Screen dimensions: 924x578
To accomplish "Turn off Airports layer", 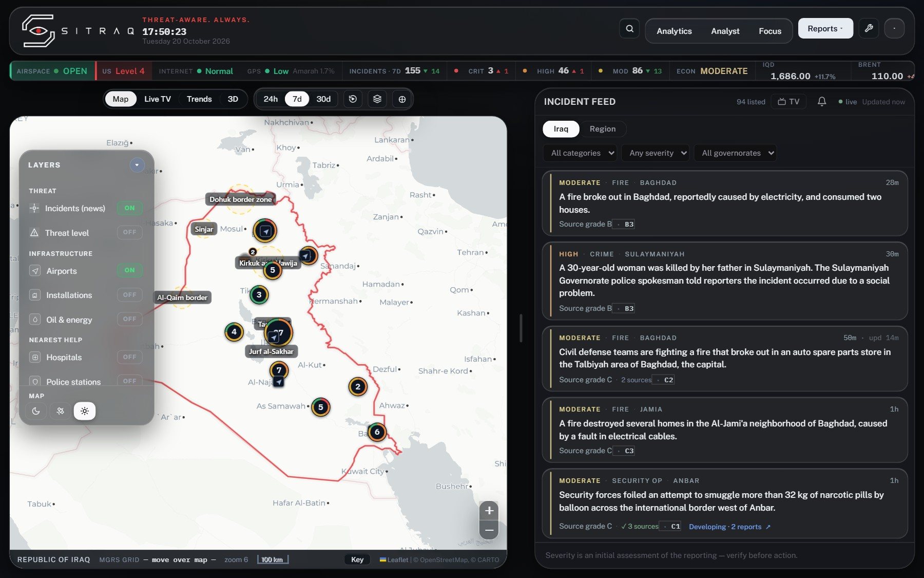I will 129,270.
